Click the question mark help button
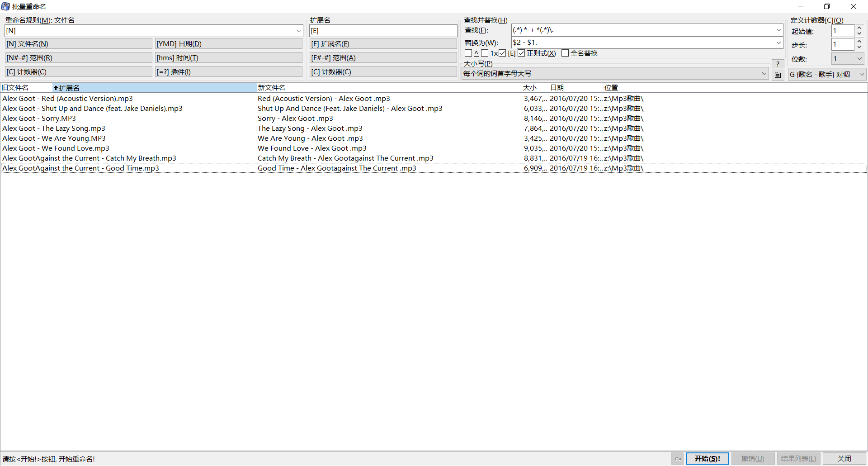Image resolution: width=868 pixels, height=466 pixels. click(x=778, y=64)
